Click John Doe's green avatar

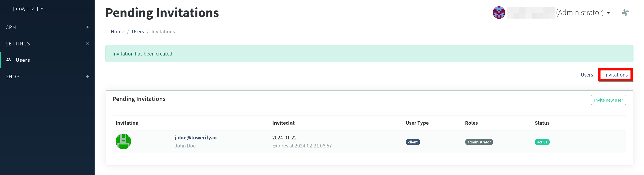point(123,141)
